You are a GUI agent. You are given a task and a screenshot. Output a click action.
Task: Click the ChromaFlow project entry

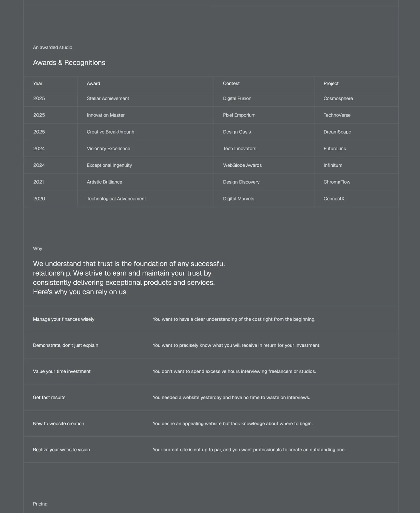337,182
